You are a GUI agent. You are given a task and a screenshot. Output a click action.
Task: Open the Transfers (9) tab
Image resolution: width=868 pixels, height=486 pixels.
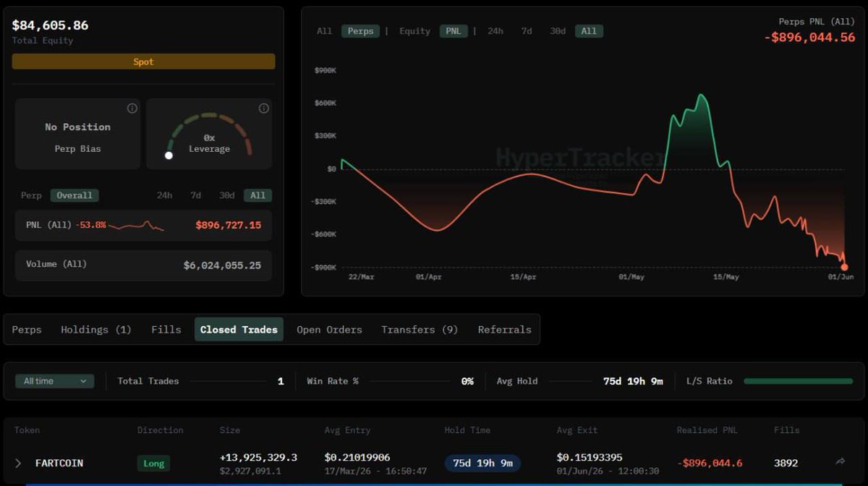click(x=420, y=330)
